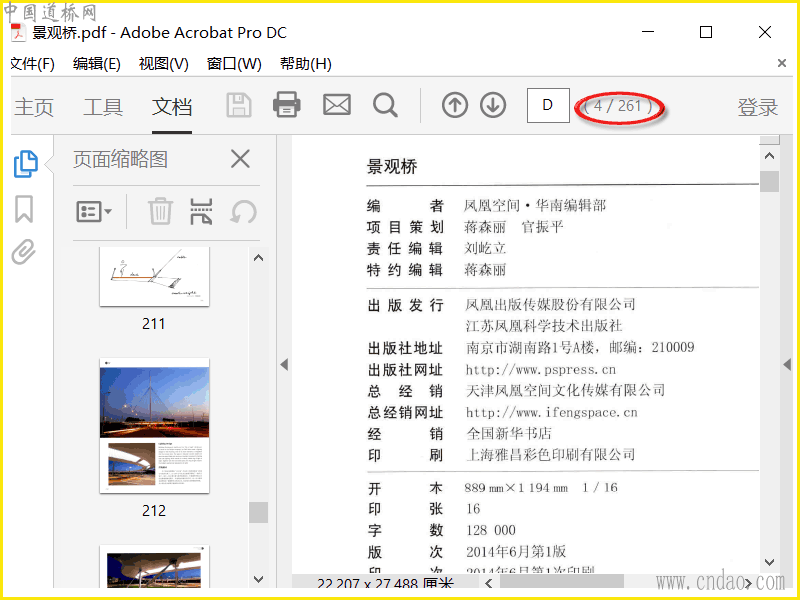Open thumbnail options dropdown menu
This screenshot has height=600, width=800.
(94, 211)
